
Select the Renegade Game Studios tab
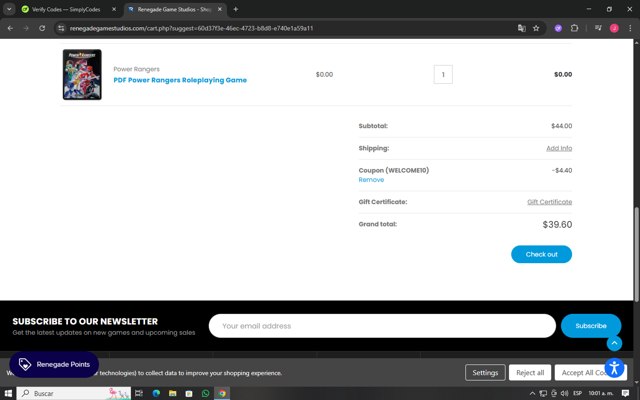173,9
